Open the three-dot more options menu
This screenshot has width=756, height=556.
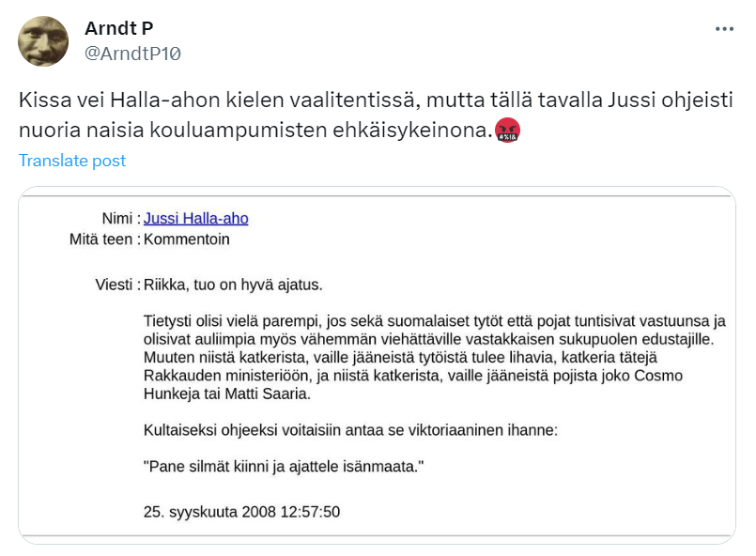click(724, 29)
